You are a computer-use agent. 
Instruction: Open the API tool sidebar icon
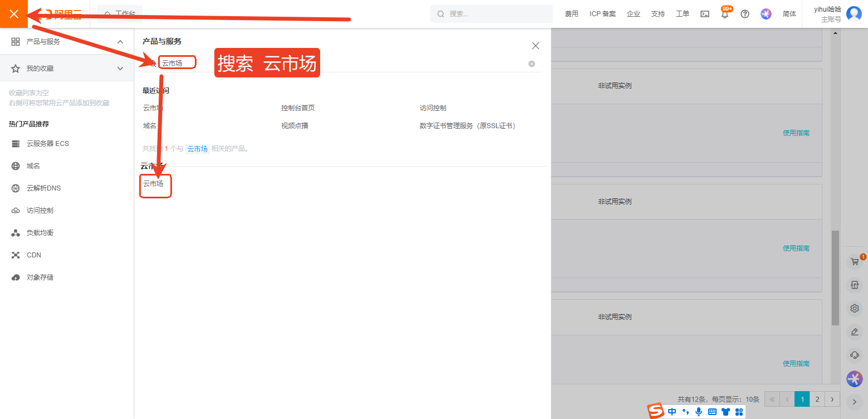pos(855,285)
